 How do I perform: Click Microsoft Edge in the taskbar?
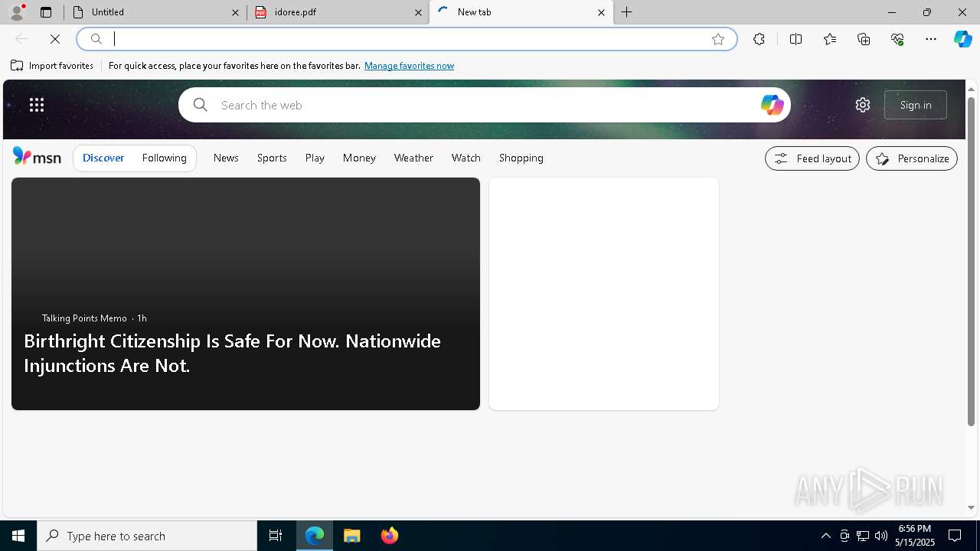point(315,536)
